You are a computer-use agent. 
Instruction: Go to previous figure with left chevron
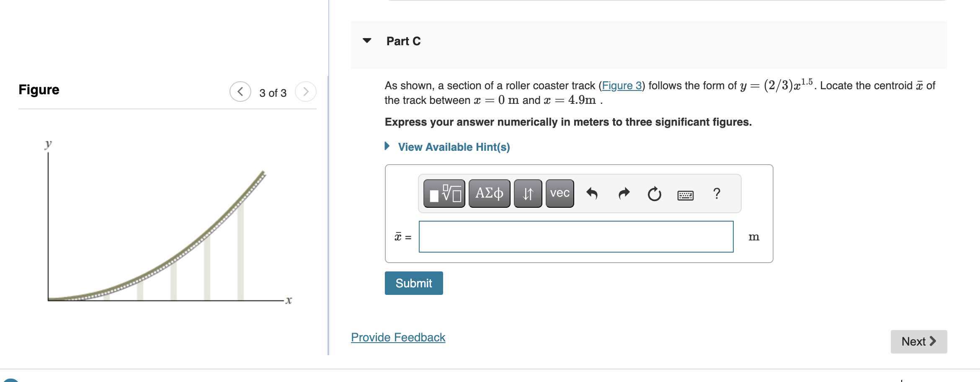(240, 91)
